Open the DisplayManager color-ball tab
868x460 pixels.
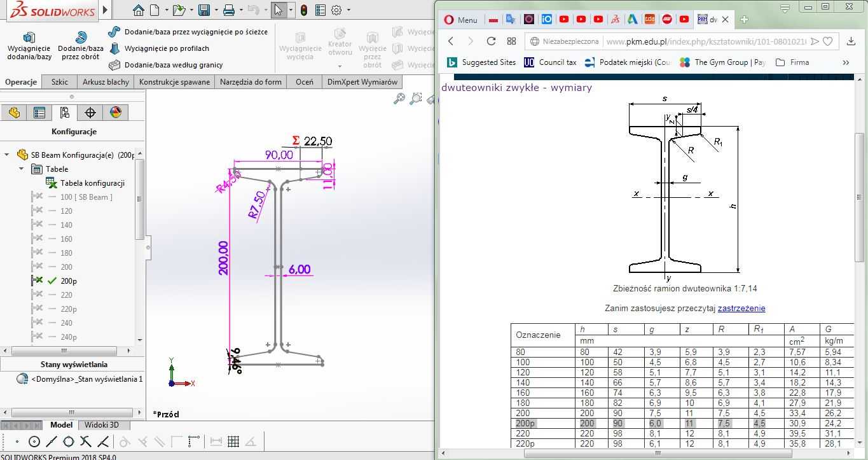coord(116,113)
